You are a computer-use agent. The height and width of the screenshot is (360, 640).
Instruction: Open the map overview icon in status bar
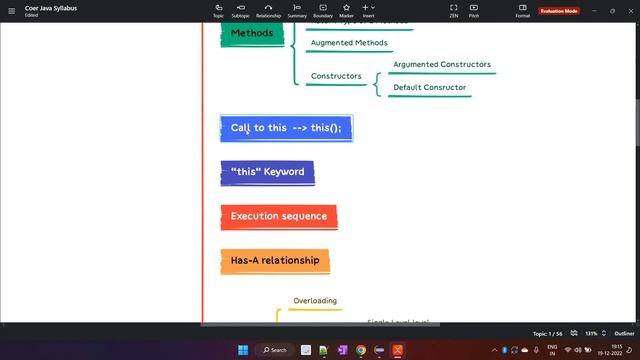click(574, 333)
